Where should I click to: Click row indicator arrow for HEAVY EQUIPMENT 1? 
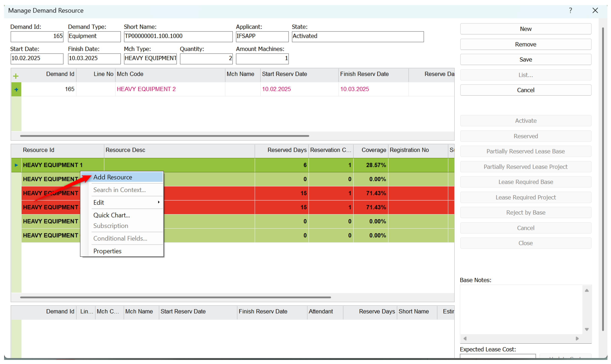16,165
